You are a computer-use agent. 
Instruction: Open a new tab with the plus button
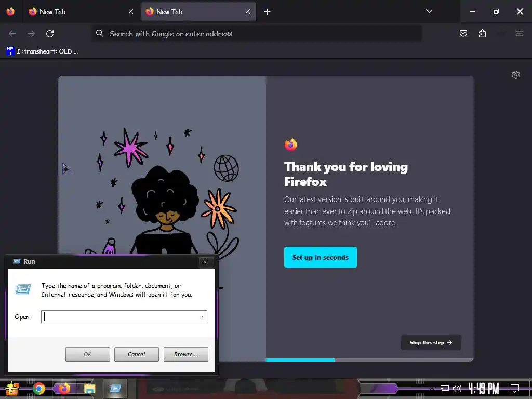coord(268,12)
